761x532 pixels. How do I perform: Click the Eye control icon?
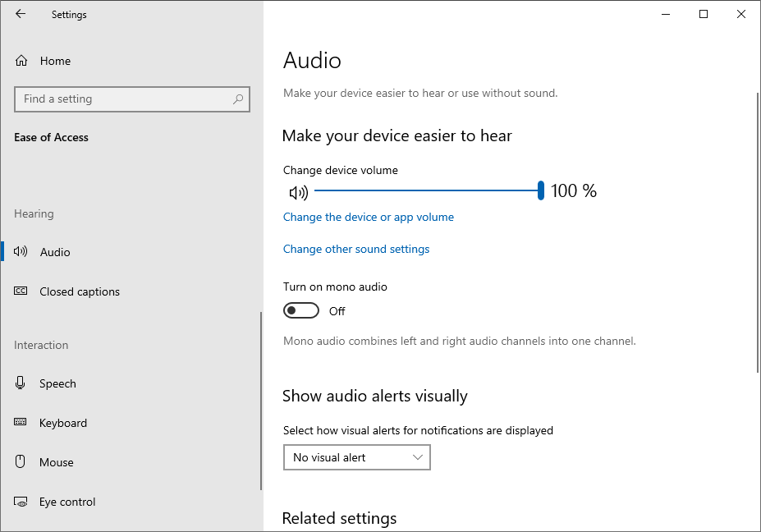21,502
